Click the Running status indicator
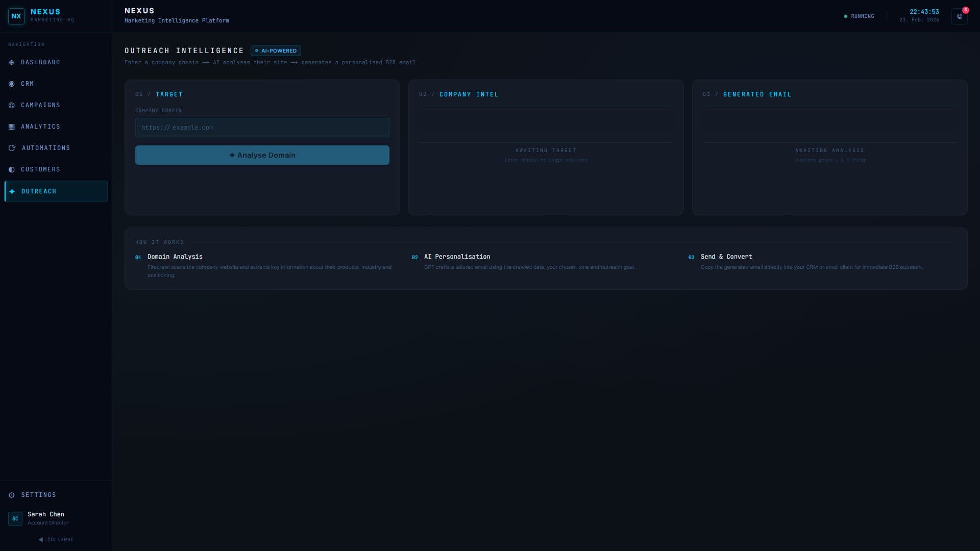The width and height of the screenshot is (980, 551). coord(859,16)
